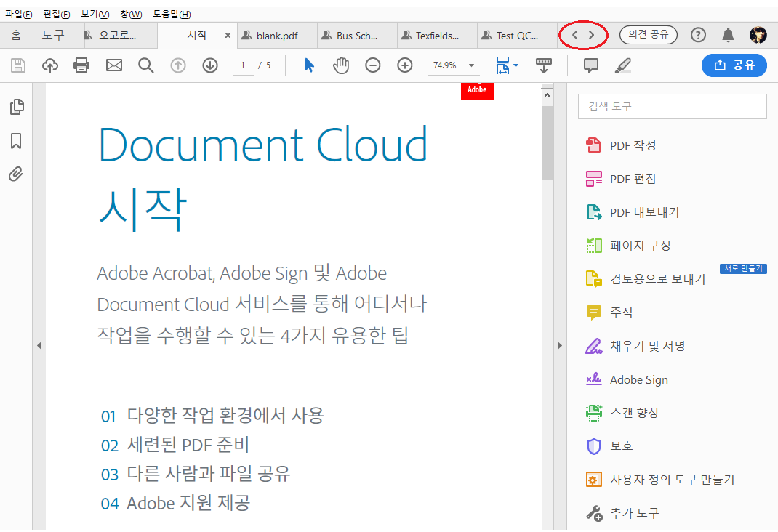778x532 pixels.
Task: Open the 보호 protect tool
Action: click(609, 446)
